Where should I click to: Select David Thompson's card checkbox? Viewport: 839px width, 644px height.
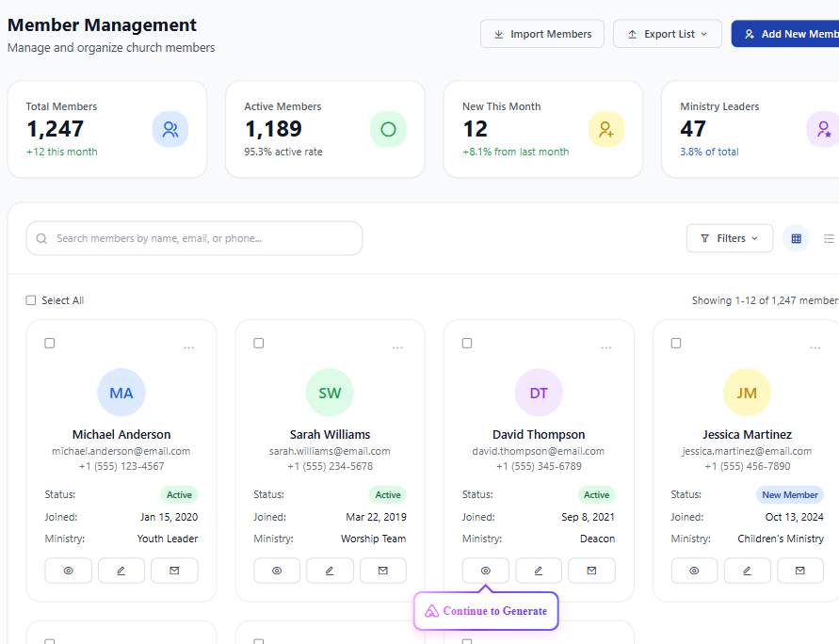(x=467, y=344)
